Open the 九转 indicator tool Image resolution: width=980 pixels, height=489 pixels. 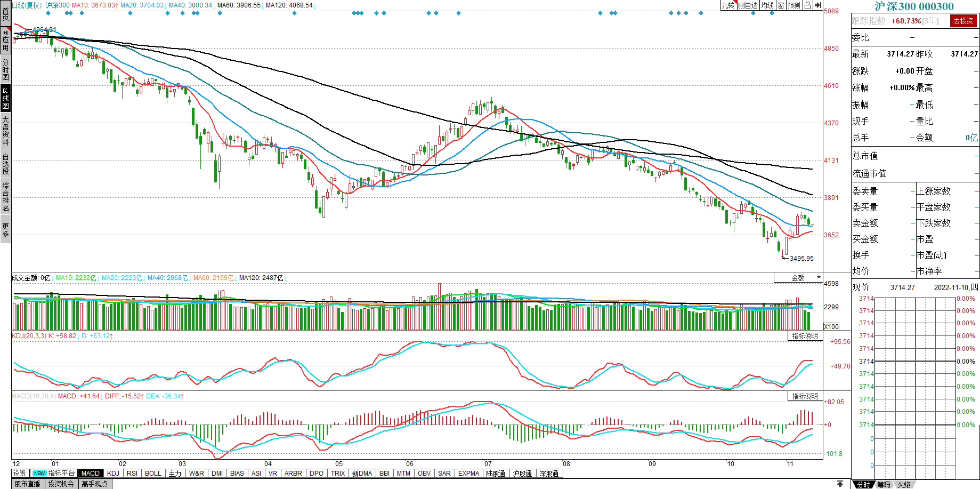point(728,5)
